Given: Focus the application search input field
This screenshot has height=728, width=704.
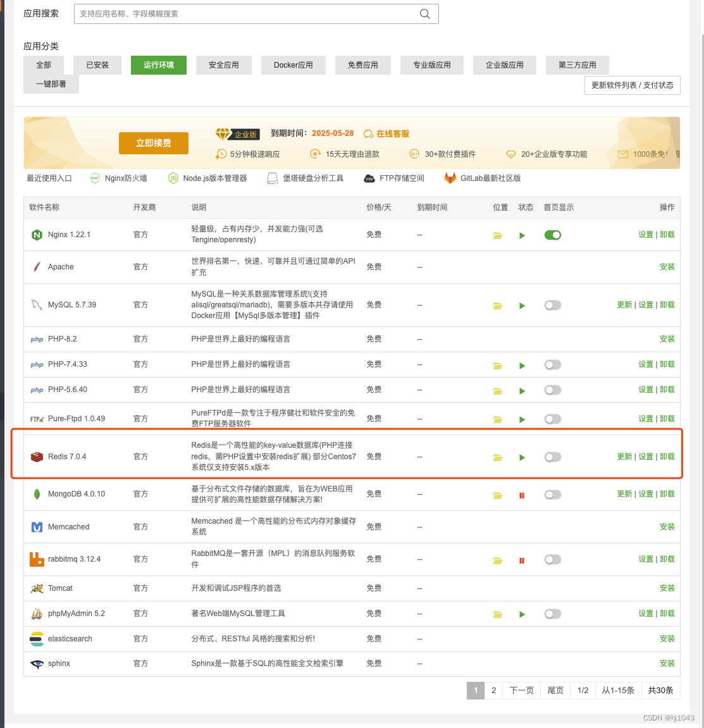Looking at the screenshot, I should pyautogui.click(x=256, y=14).
